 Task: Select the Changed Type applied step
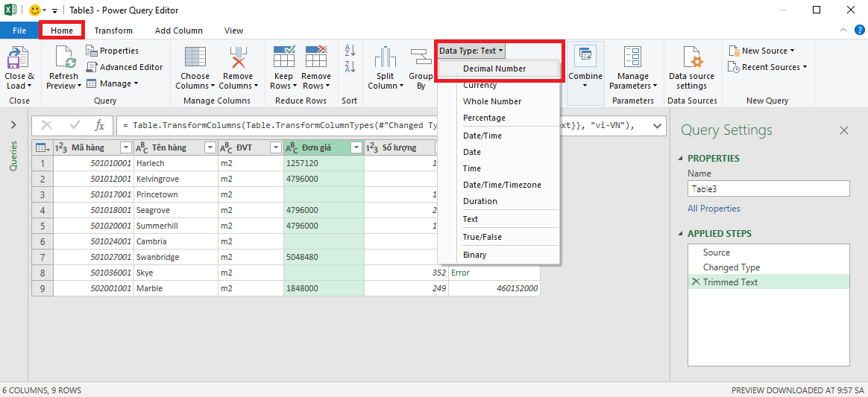(731, 267)
